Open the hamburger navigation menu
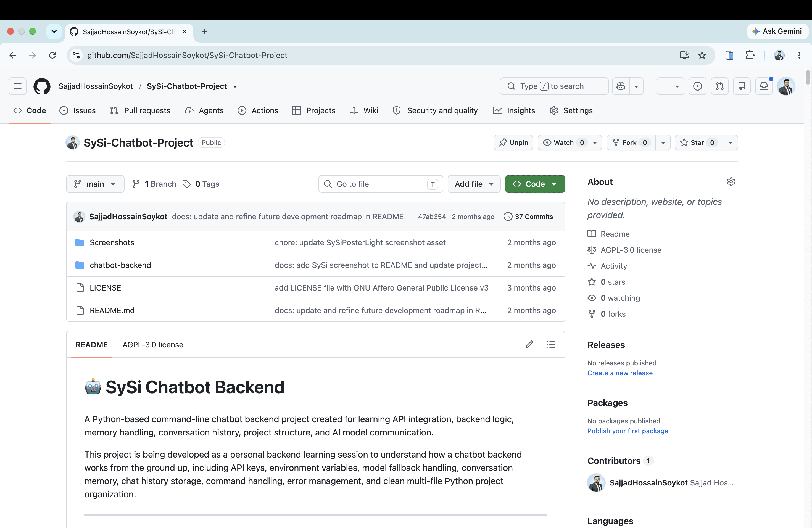 pyautogui.click(x=18, y=86)
